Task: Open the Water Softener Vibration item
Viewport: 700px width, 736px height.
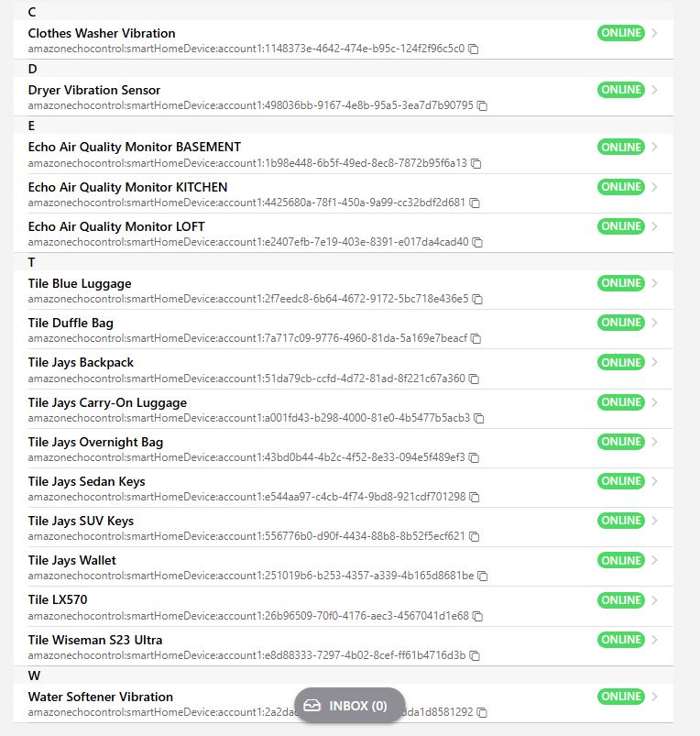Action: pos(101,697)
